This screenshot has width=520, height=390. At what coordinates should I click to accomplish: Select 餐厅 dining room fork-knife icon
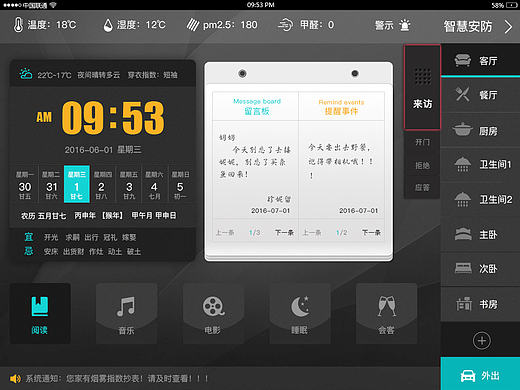463,94
